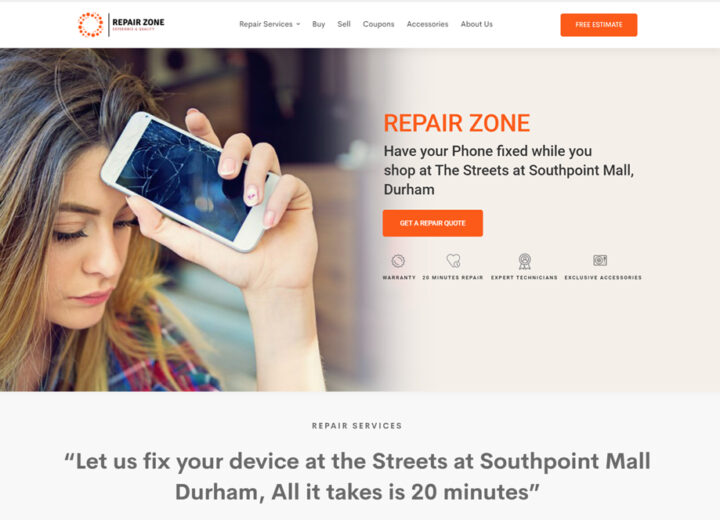This screenshot has height=520, width=720.
Task: Click the Get A Repair Quote button
Action: point(433,223)
